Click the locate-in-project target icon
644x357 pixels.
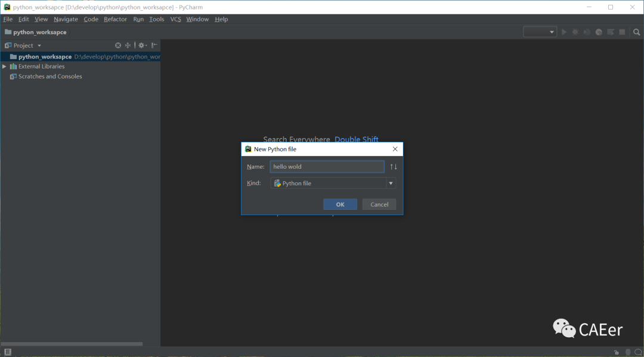[x=118, y=45]
